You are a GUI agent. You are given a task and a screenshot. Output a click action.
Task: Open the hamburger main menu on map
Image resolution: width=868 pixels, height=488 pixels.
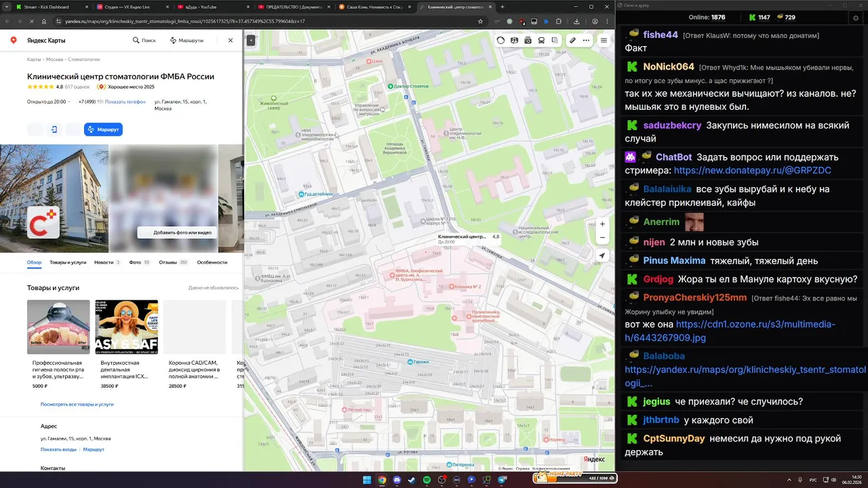604,40
